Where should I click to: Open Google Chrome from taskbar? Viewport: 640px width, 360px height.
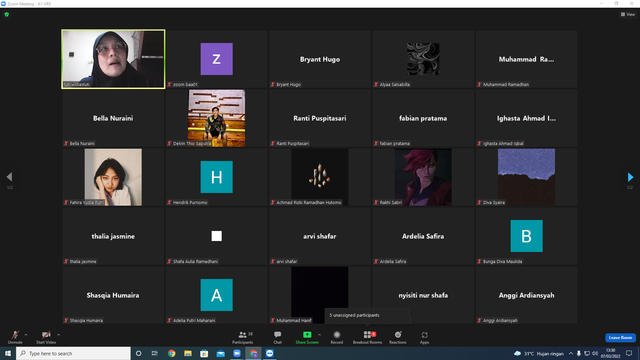click(x=171, y=353)
